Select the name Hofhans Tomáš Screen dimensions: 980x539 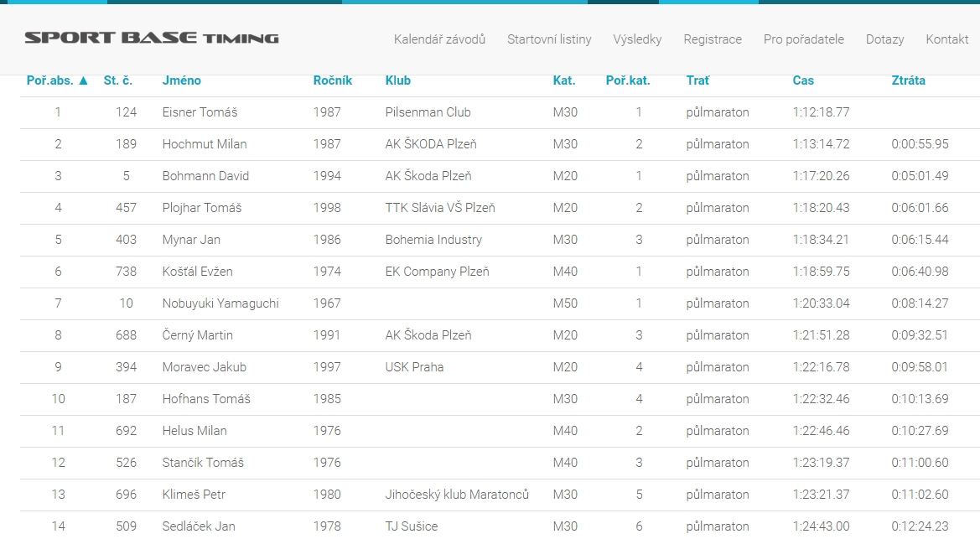[206, 400]
